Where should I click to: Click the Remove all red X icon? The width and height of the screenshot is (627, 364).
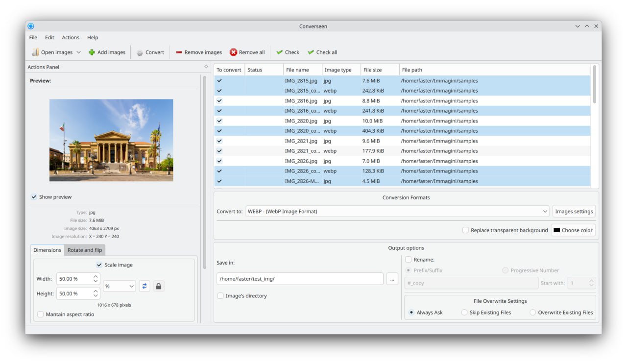click(233, 52)
